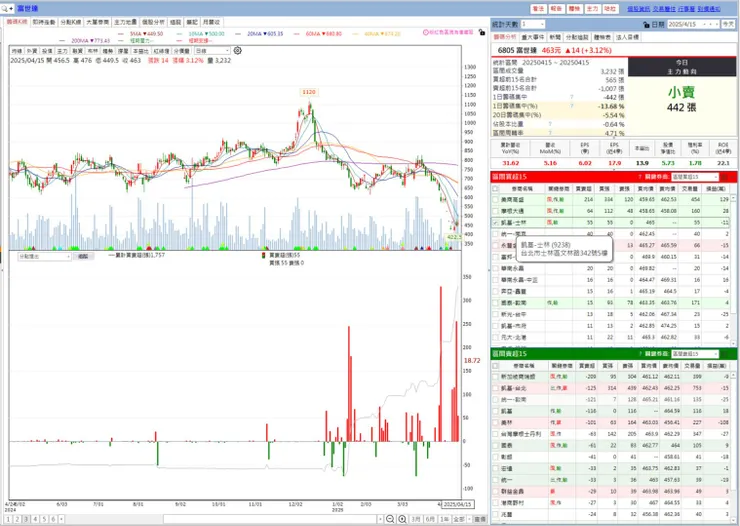Open dropdown arrow at bottom search field
Screen dimensions: 740x526
tap(380, 519)
